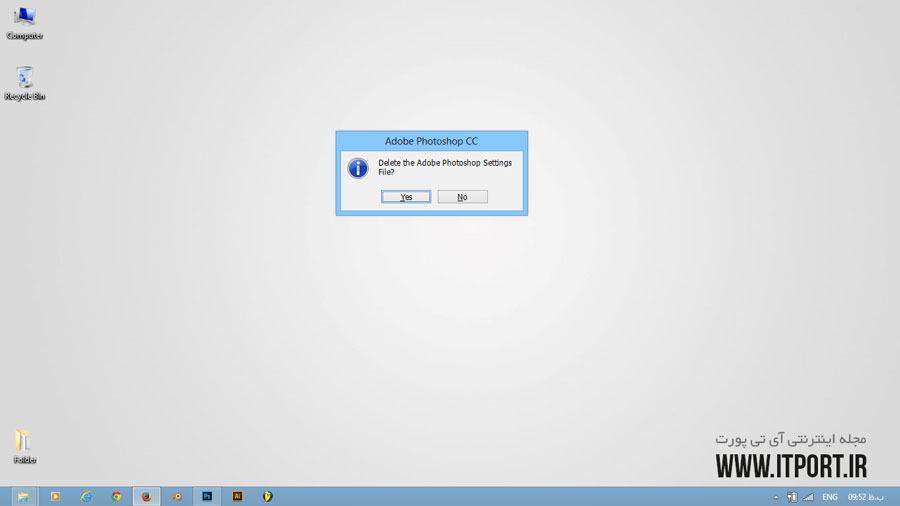
Task: Open the battery power tray icon
Action: pyautogui.click(x=792, y=497)
